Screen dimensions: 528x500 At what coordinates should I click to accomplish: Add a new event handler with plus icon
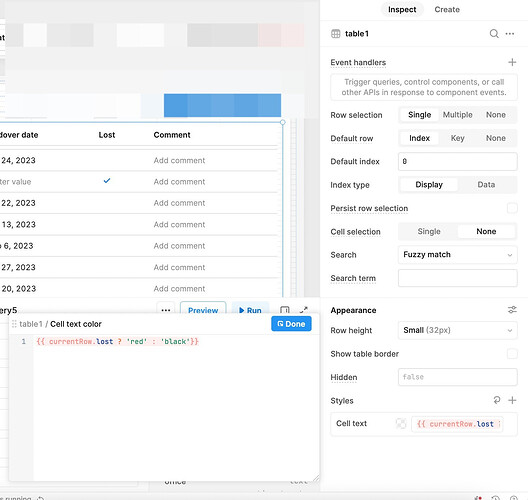[512, 62]
